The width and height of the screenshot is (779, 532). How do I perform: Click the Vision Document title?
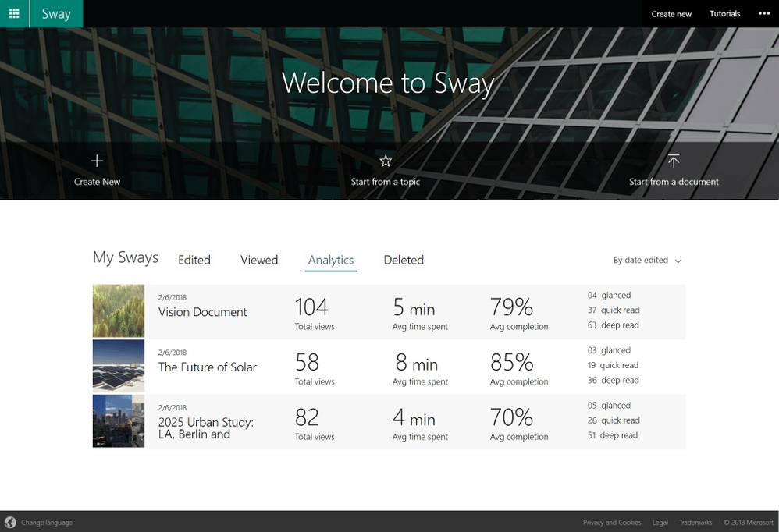[x=203, y=312]
